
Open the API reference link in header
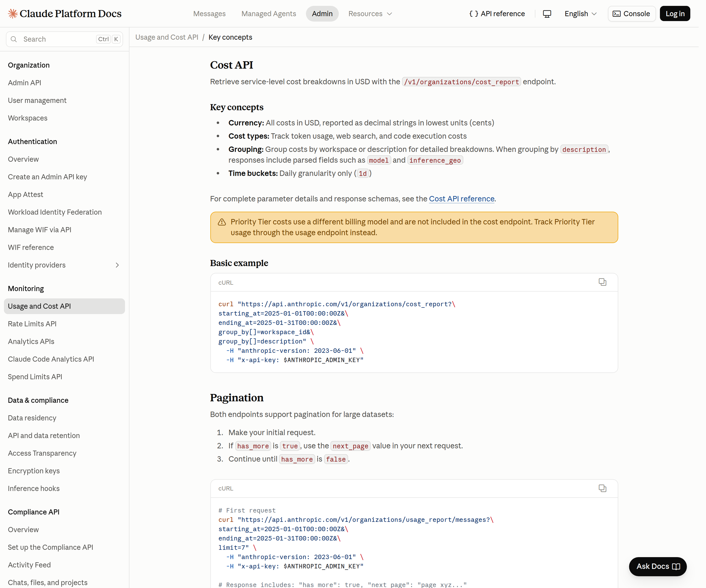coord(502,14)
